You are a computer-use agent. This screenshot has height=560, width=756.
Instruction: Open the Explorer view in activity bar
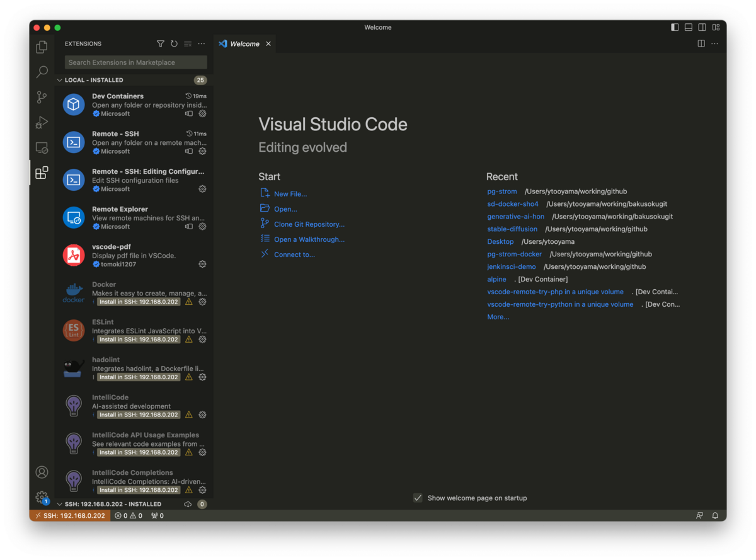click(x=42, y=47)
